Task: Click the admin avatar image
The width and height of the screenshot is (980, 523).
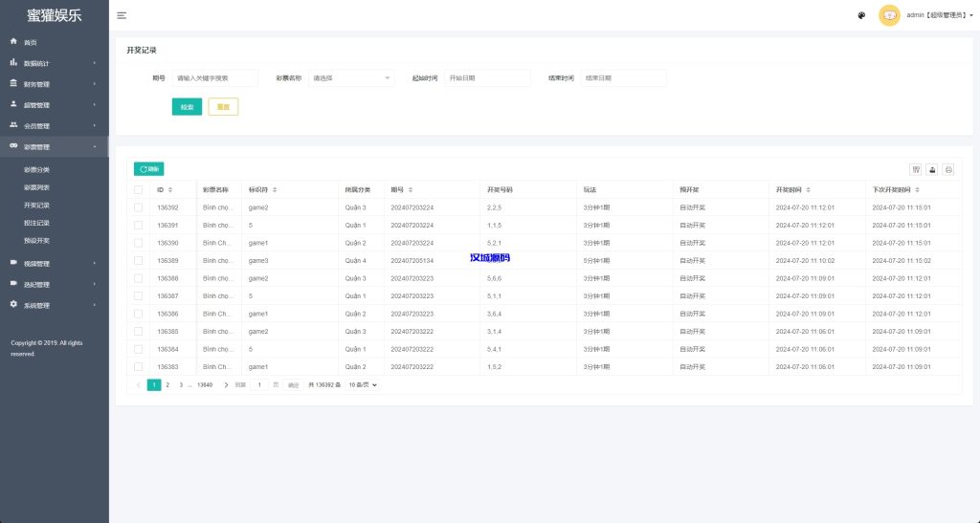Action: pos(889,15)
